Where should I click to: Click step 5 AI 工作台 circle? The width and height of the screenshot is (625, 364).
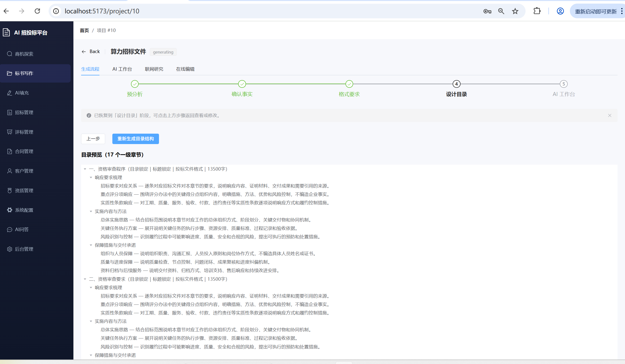pyautogui.click(x=564, y=84)
